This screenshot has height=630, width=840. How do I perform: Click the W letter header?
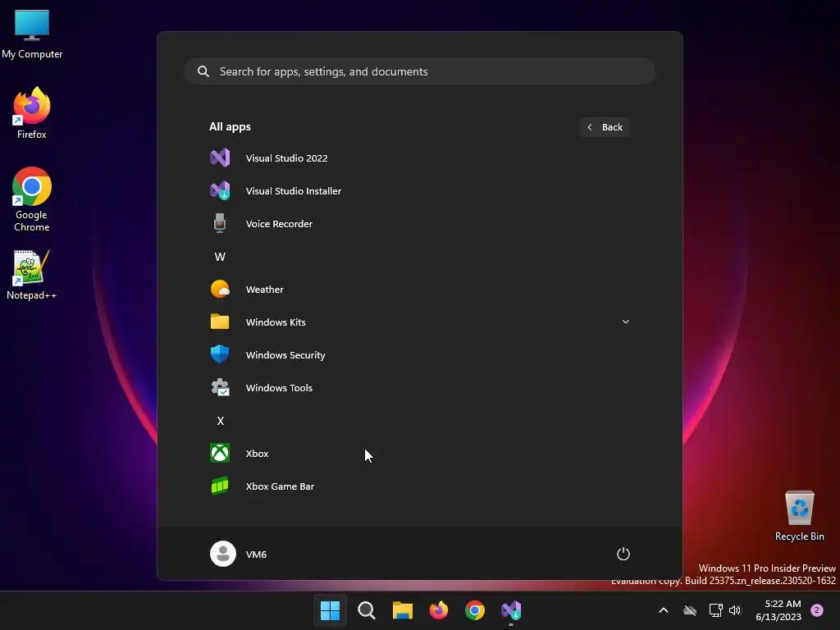[x=220, y=257]
